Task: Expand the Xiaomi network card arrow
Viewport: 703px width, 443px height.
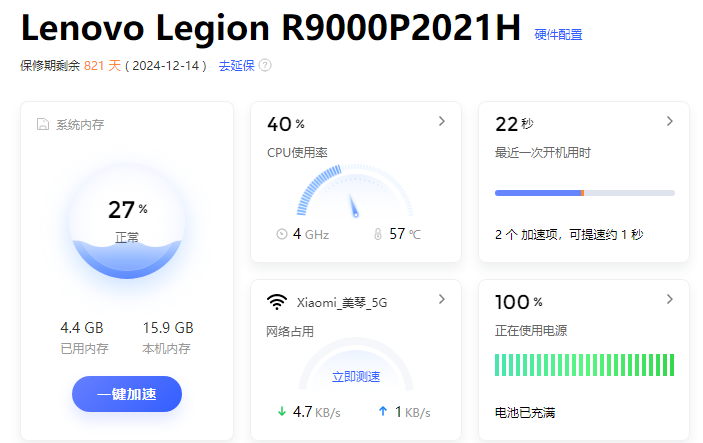Action: (441, 299)
